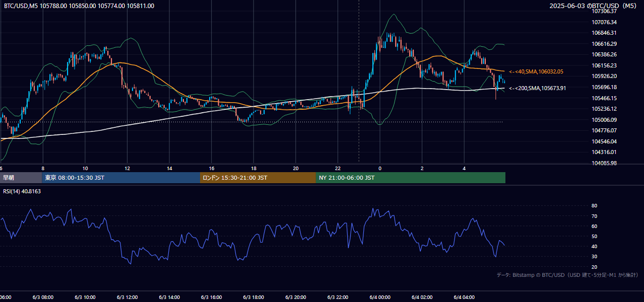644x302 pixels.
Task: Click the '6/4 00:00' bottom time label
Action: tap(379, 297)
